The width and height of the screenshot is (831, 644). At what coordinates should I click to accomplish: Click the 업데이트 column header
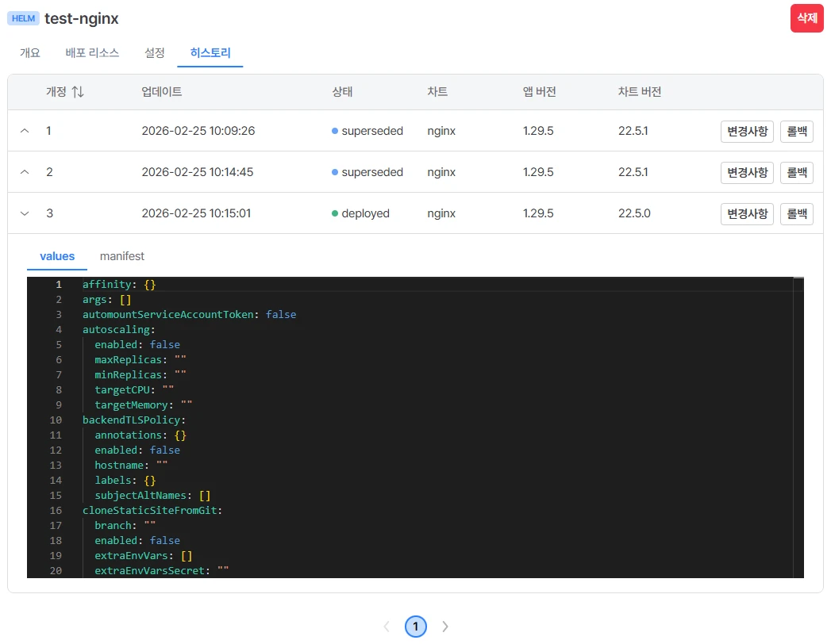(x=162, y=92)
